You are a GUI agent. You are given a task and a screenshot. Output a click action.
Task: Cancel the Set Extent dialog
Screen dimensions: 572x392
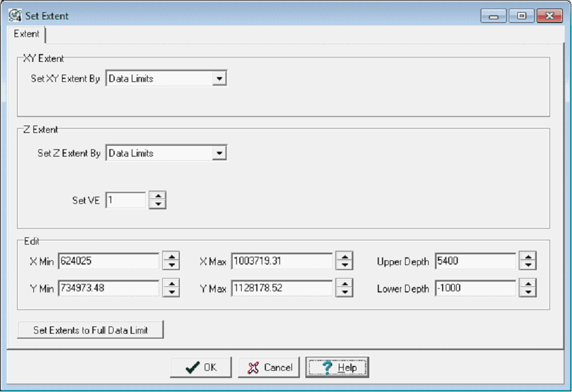(269, 367)
